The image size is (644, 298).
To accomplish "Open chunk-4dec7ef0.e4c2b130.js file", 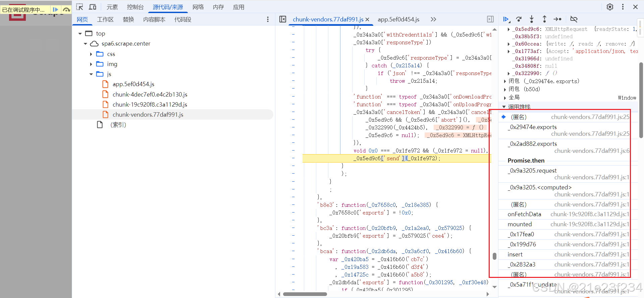I will pyautogui.click(x=150, y=95).
